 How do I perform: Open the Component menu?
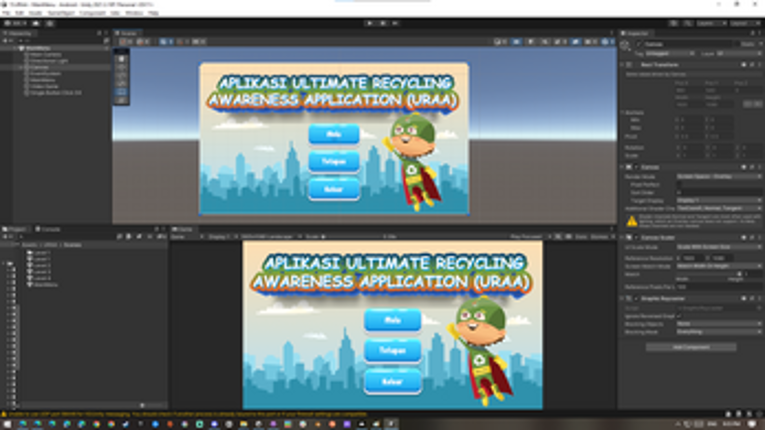(x=92, y=13)
